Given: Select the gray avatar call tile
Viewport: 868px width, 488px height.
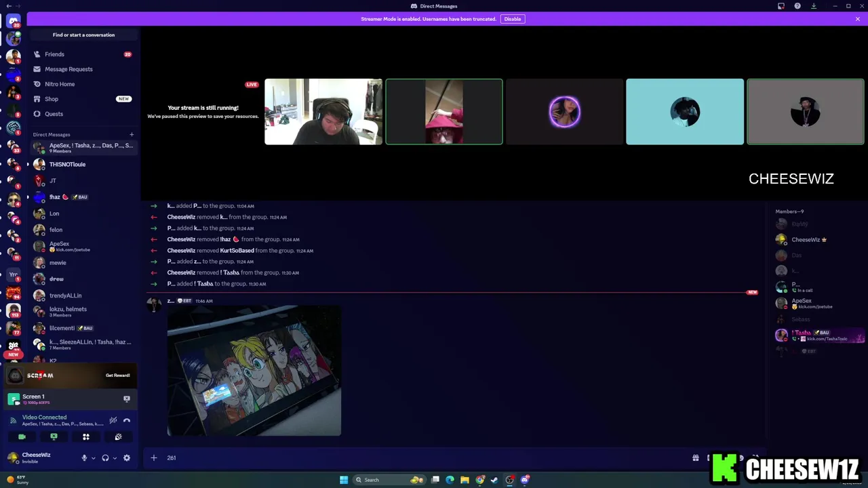Looking at the screenshot, I should click(806, 112).
